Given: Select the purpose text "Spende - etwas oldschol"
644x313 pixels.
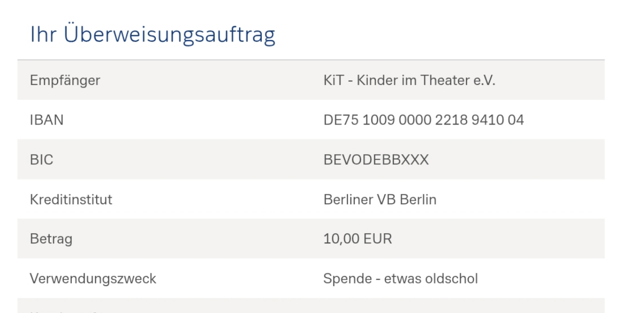Looking at the screenshot, I should tap(400, 279).
